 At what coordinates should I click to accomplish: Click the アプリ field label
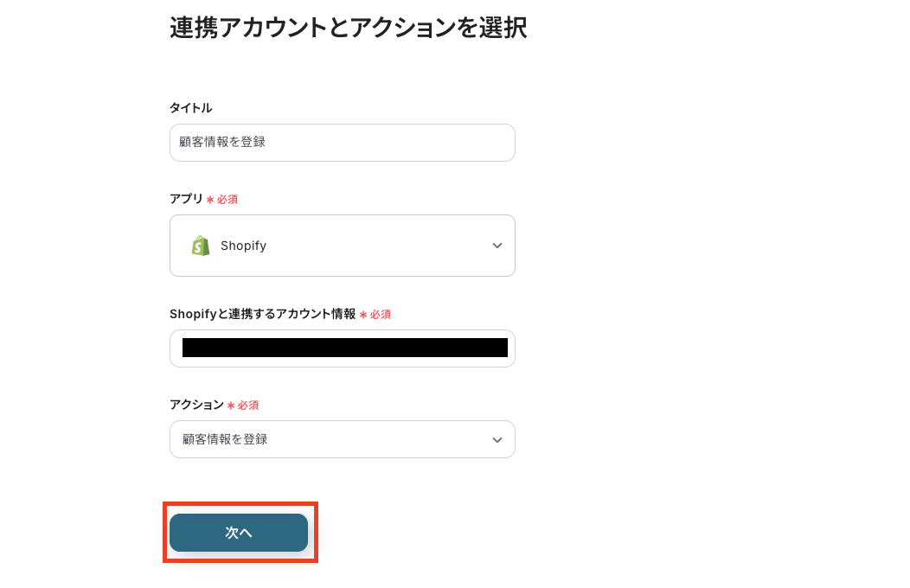(186, 199)
